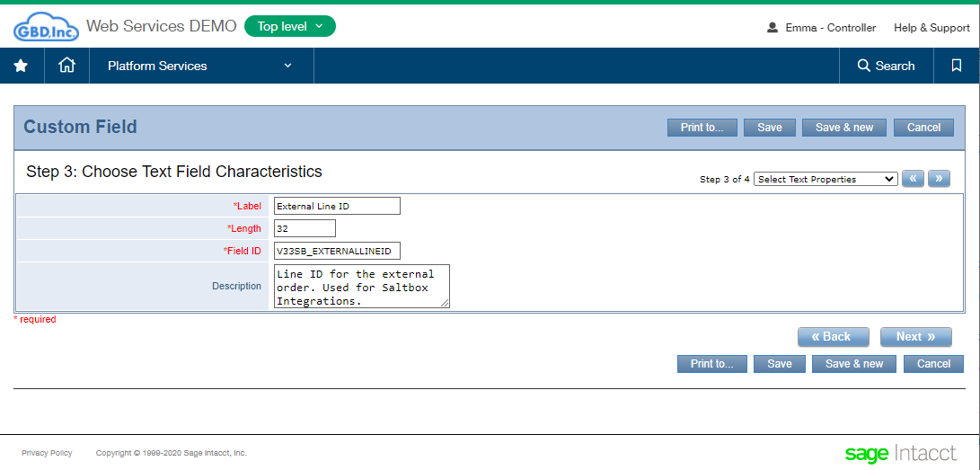Screen dimensions: 980x470
Task: Go to next step double-right arrow
Action: click(x=939, y=179)
